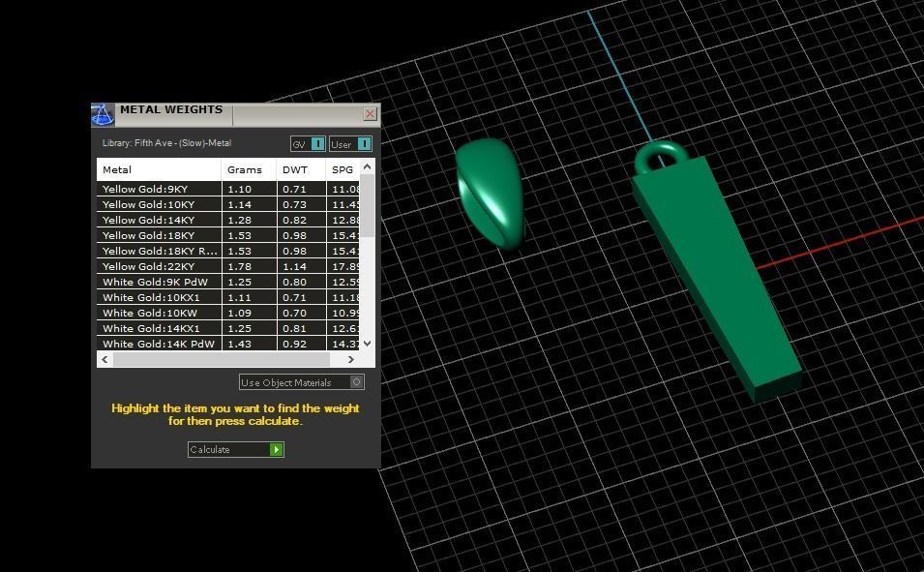The image size is (924, 572).
Task: Select the Yellow Gold:14KY row
Action: pyautogui.click(x=228, y=220)
